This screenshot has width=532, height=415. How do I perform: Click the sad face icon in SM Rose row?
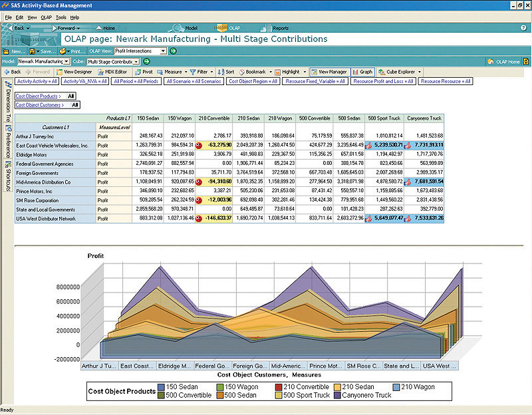199,201
